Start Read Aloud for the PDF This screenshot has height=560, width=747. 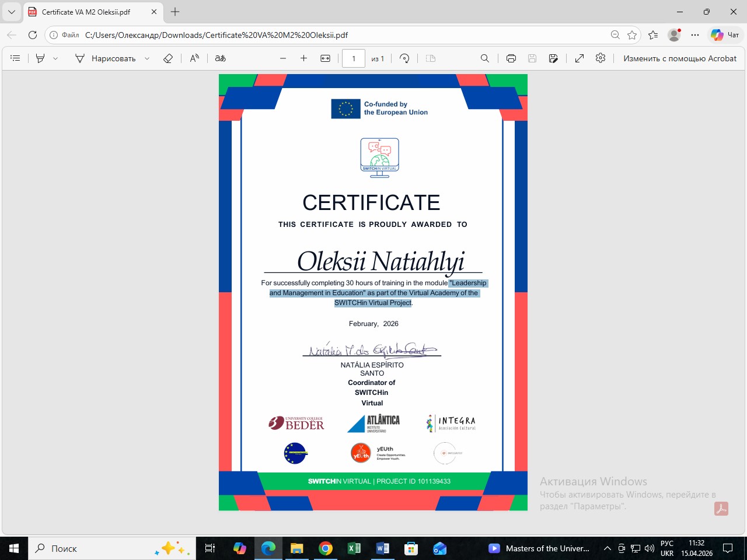(194, 58)
